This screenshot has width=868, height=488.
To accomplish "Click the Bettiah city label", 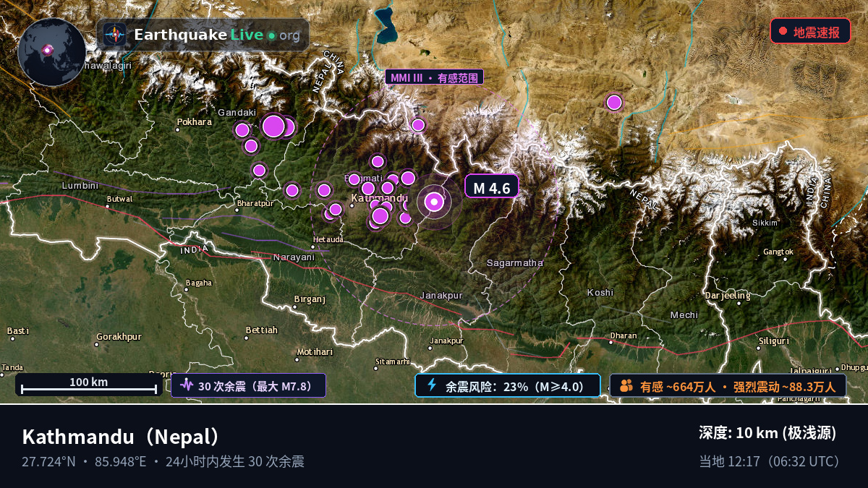I will coord(261,330).
